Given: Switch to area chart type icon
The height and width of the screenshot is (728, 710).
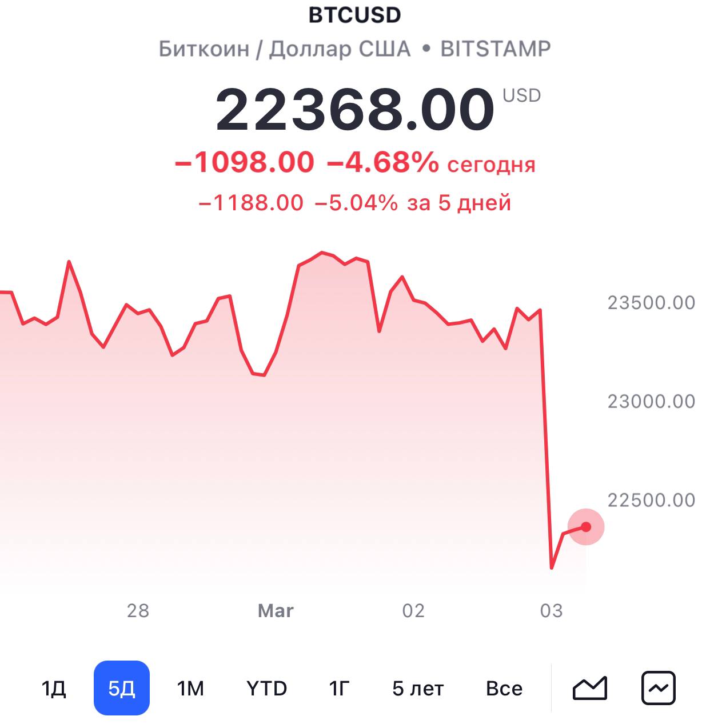Looking at the screenshot, I should [x=589, y=688].
